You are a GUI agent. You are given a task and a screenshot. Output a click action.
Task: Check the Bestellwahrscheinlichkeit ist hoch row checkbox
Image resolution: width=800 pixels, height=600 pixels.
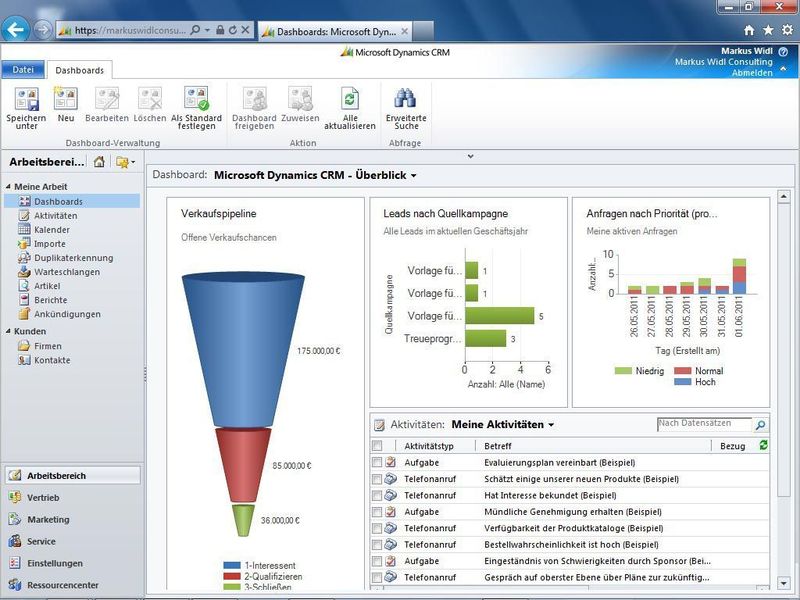377,544
